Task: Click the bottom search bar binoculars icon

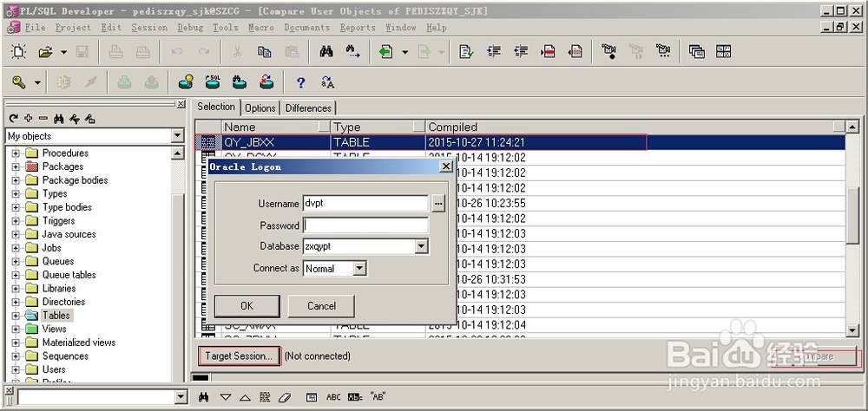Action: coord(204,396)
